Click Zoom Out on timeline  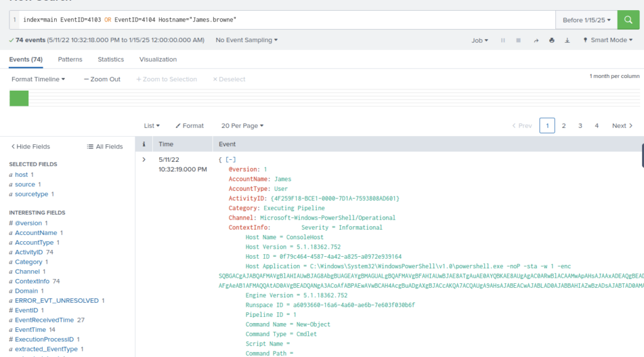(x=103, y=79)
